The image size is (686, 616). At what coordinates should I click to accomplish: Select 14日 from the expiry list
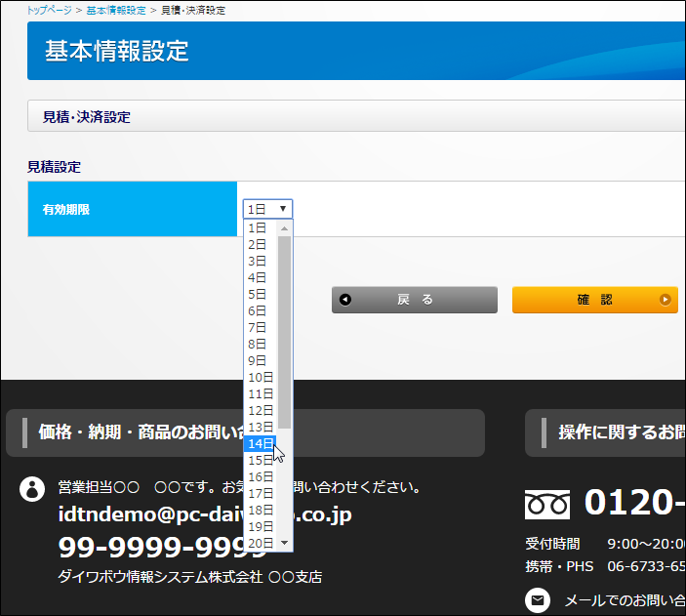tap(260, 443)
